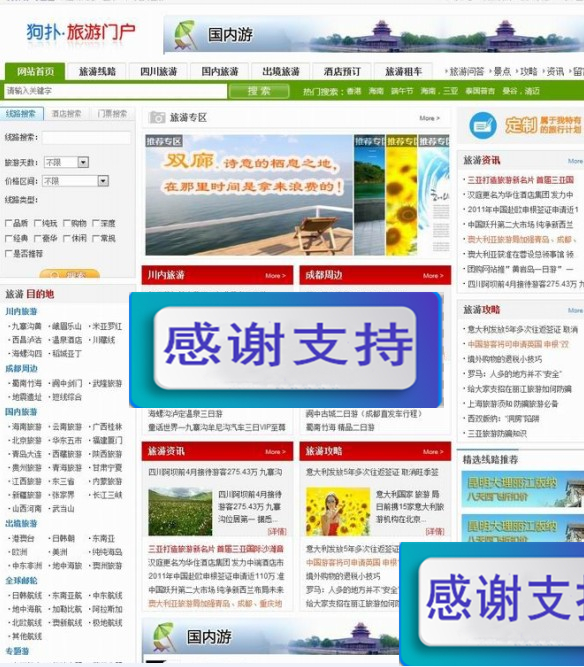Check the 深度 route type checkbox
The image size is (584, 667).
95,224
